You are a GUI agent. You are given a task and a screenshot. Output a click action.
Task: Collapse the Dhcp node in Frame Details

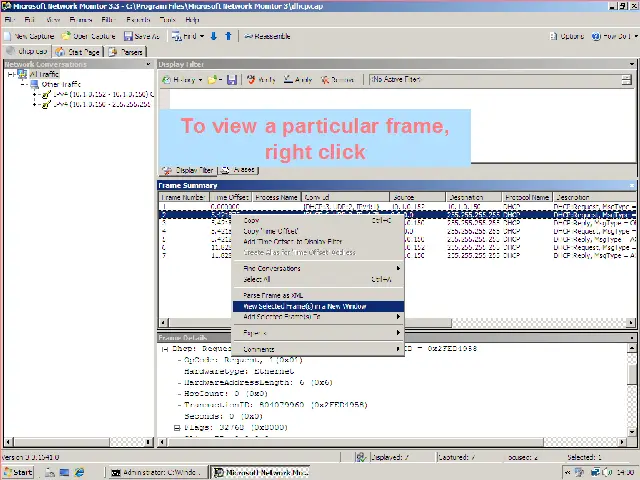[165, 349]
